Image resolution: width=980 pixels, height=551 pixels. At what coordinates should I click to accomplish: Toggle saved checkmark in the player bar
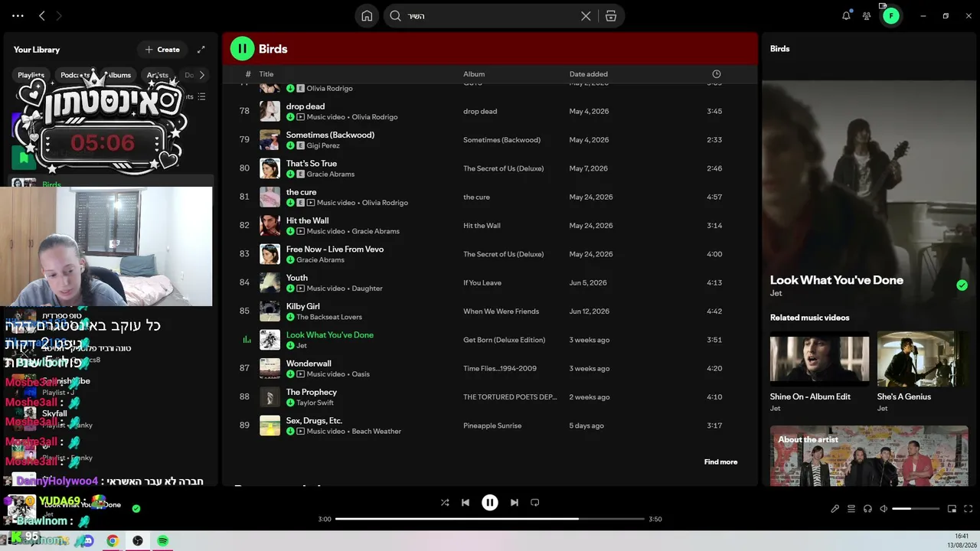tap(136, 508)
